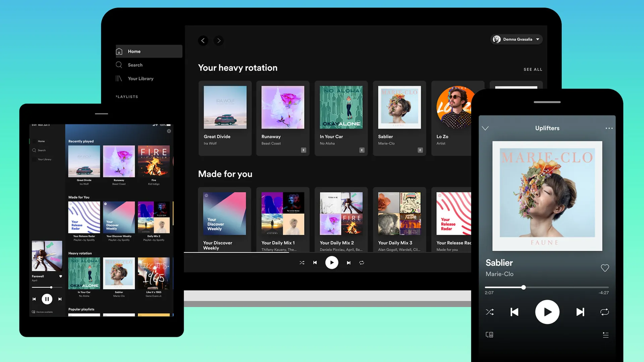Enable shuffle on the desktop player

click(x=302, y=262)
